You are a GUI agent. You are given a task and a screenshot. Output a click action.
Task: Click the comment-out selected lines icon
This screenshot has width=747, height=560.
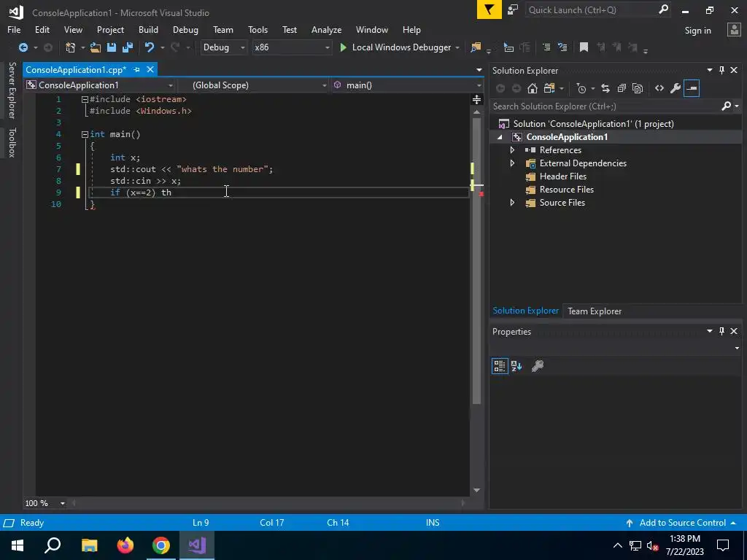[x=546, y=47]
